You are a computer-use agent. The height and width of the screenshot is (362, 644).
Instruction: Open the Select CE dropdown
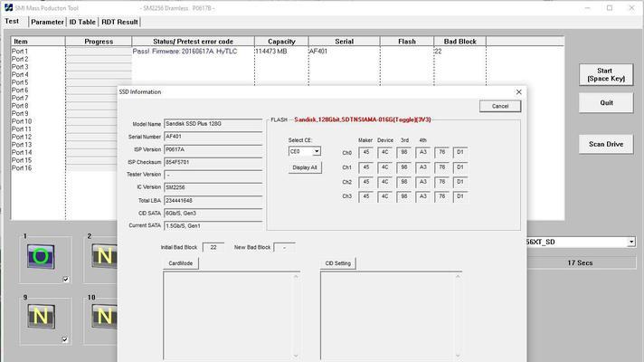point(317,152)
